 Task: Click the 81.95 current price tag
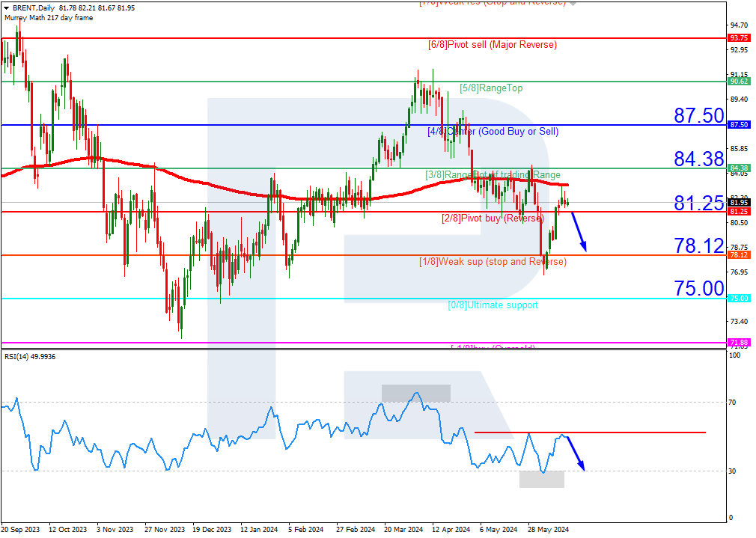click(x=739, y=203)
